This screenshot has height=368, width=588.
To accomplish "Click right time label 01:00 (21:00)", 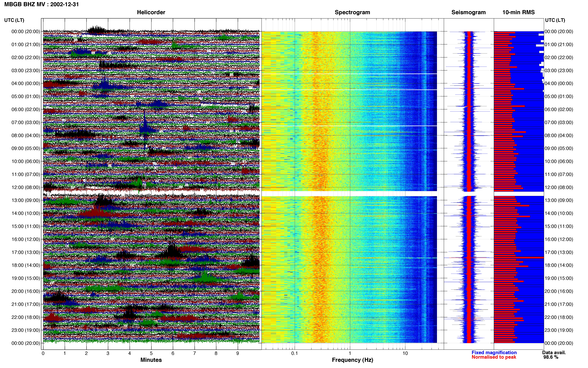I will click(x=559, y=45).
